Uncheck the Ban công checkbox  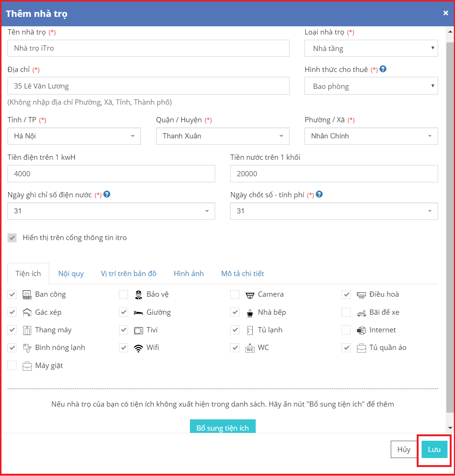click(x=12, y=294)
